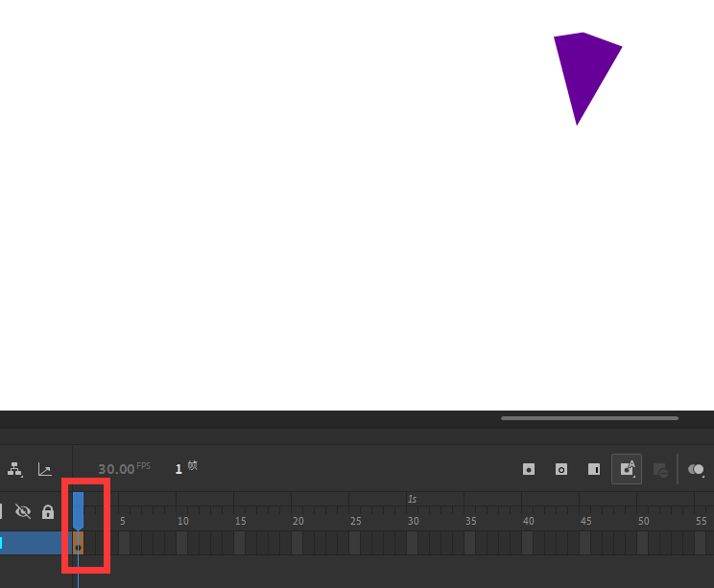Viewport: 714px width, 588px height.
Task: Select the keyframe at frame 1
Action: click(x=79, y=543)
